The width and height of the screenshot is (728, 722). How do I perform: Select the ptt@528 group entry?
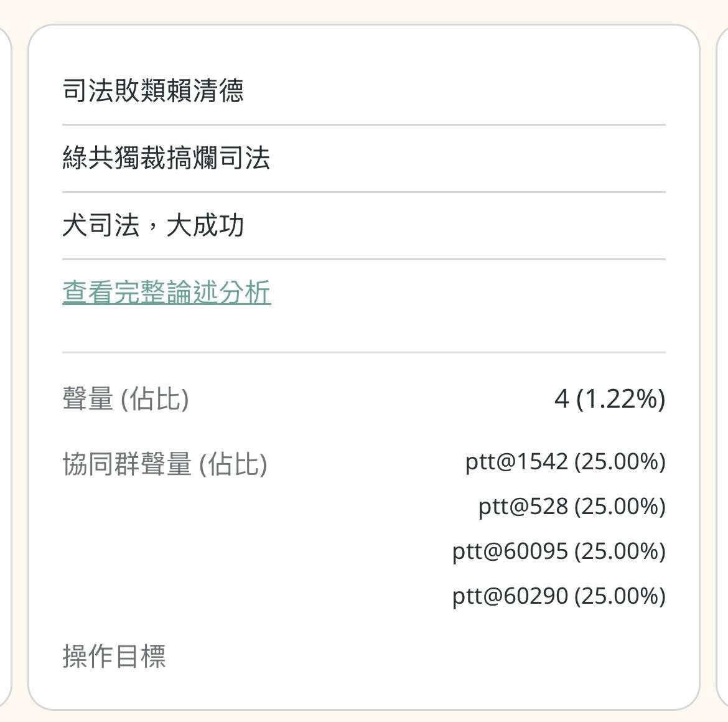click(x=571, y=507)
